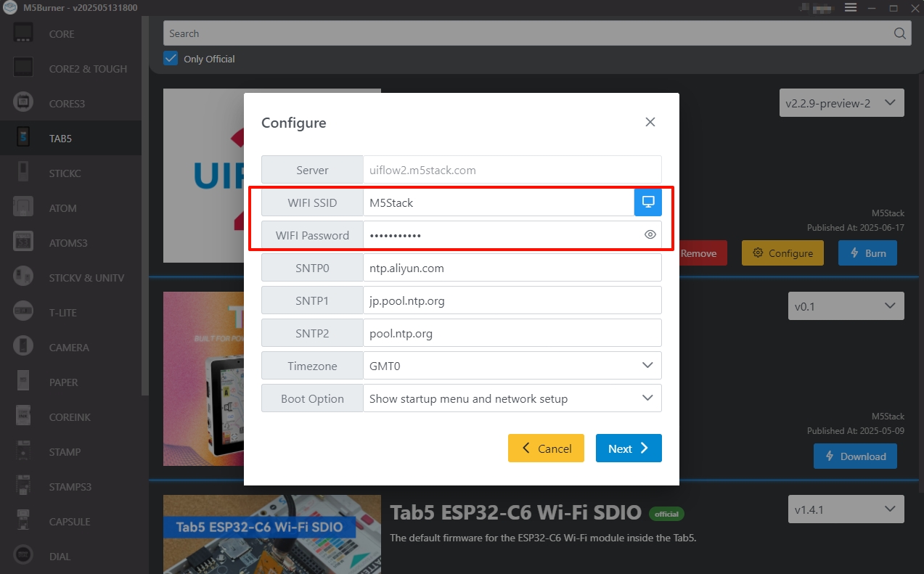The height and width of the screenshot is (574, 924).
Task: Click "Published At: 2025-05-09" text
Action: click(856, 430)
